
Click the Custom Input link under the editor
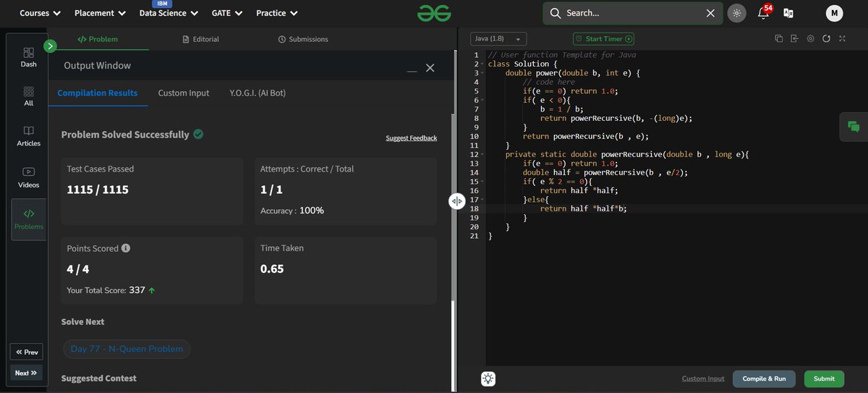(703, 379)
